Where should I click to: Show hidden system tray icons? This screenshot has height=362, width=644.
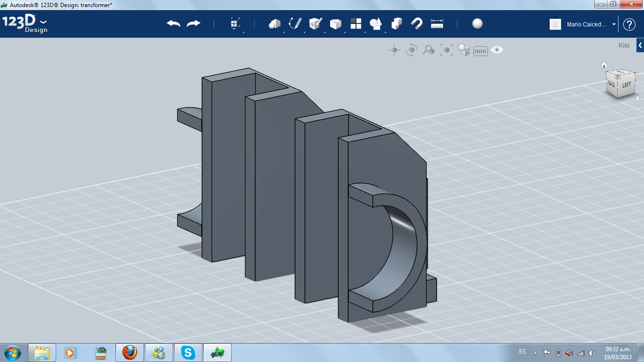coord(535,353)
